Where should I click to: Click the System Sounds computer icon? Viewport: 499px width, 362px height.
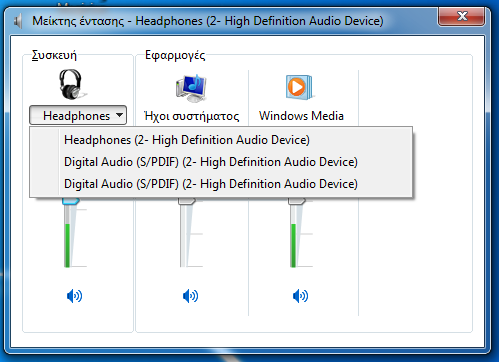tap(191, 88)
